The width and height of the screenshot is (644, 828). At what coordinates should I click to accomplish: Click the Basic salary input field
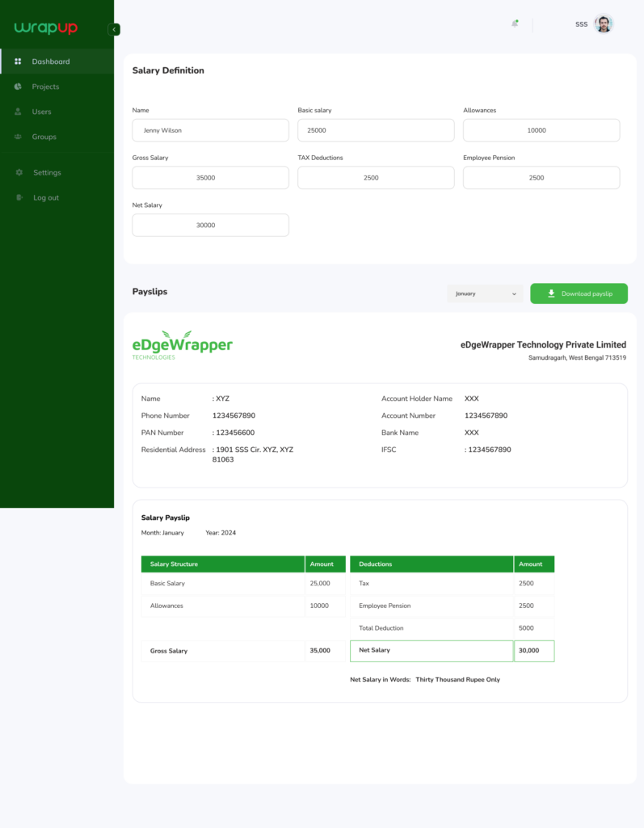point(376,130)
